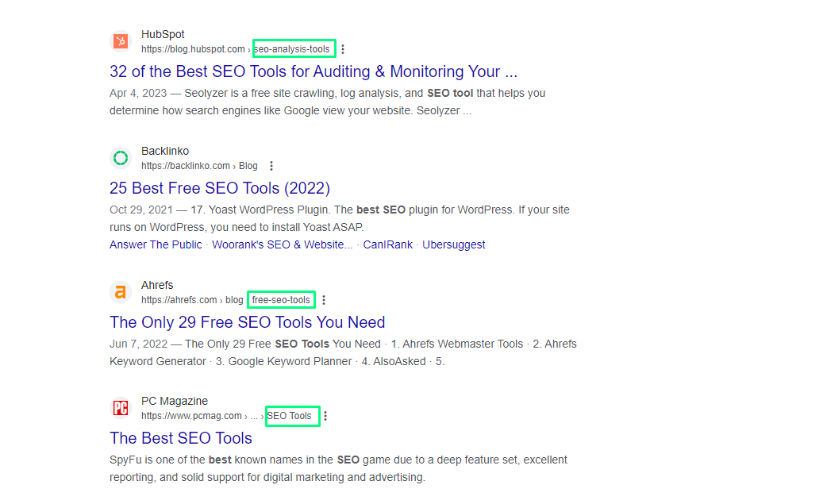Open "The Best SEO Tools" PCMag link
This screenshot has height=504, width=827.
click(x=181, y=438)
